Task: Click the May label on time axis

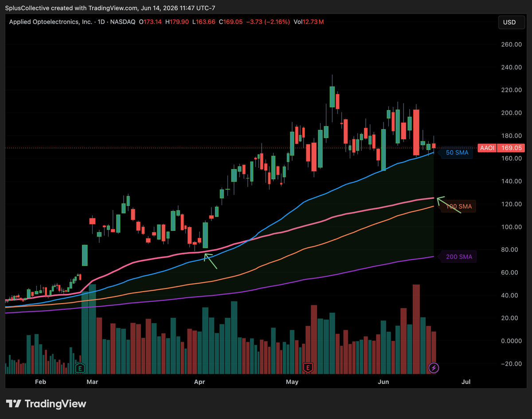Action: (x=292, y=382)
